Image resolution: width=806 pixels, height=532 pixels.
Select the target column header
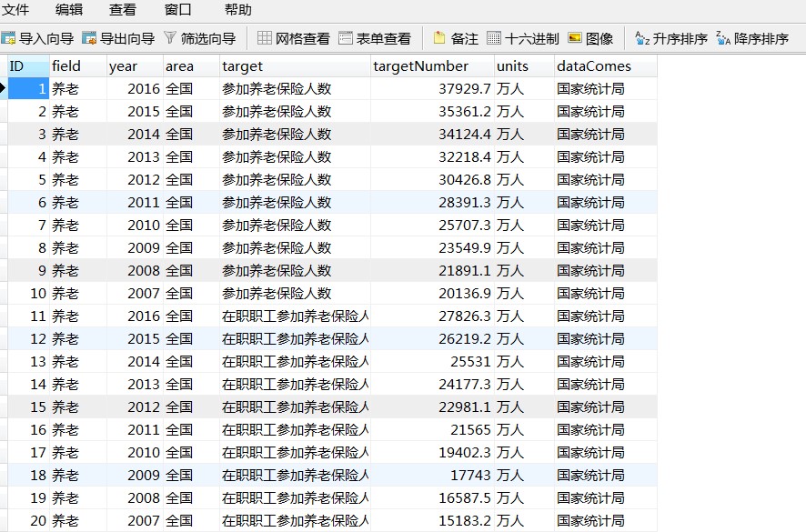[295, 66]
